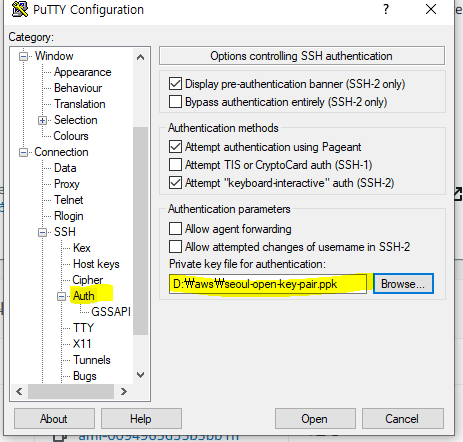
Task: Click the PuTTY icon in the title bar
Action: click(20, 9)
